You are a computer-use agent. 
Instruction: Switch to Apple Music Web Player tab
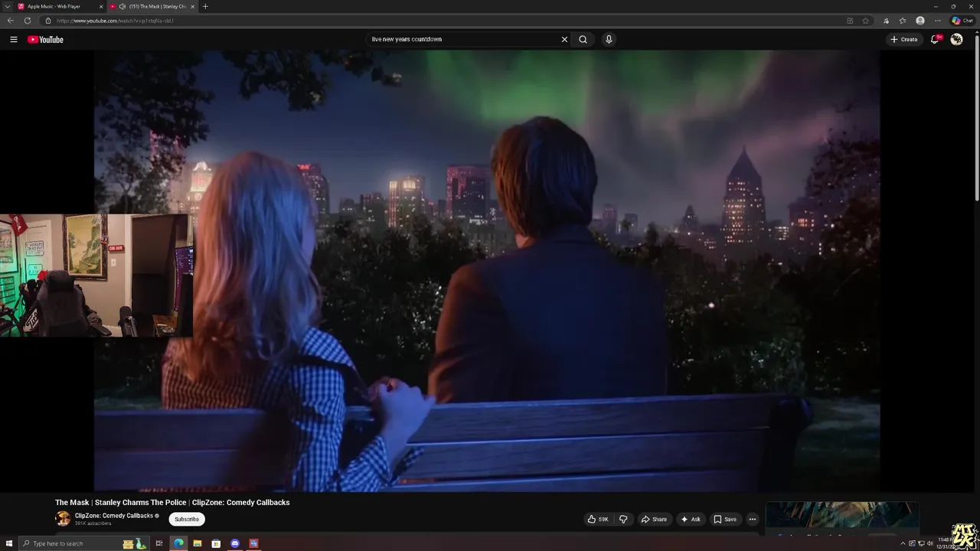pyautogui.click(x=60, y=6)
